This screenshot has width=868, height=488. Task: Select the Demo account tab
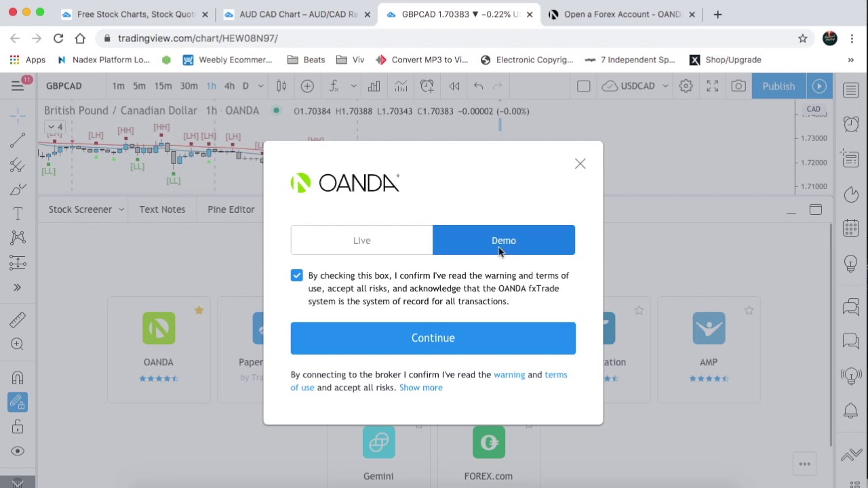pyautogui.click(x=504, y=240)
